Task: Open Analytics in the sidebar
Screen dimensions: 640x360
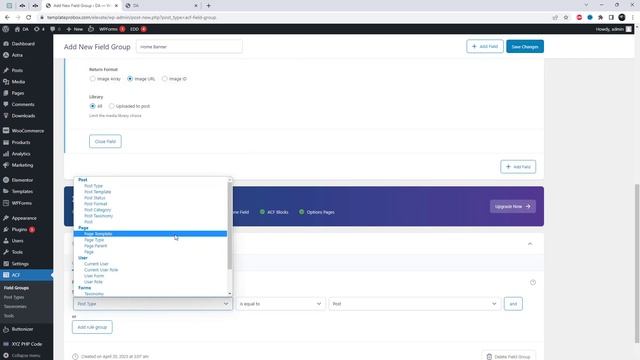Action: click(x=21, y=154)
